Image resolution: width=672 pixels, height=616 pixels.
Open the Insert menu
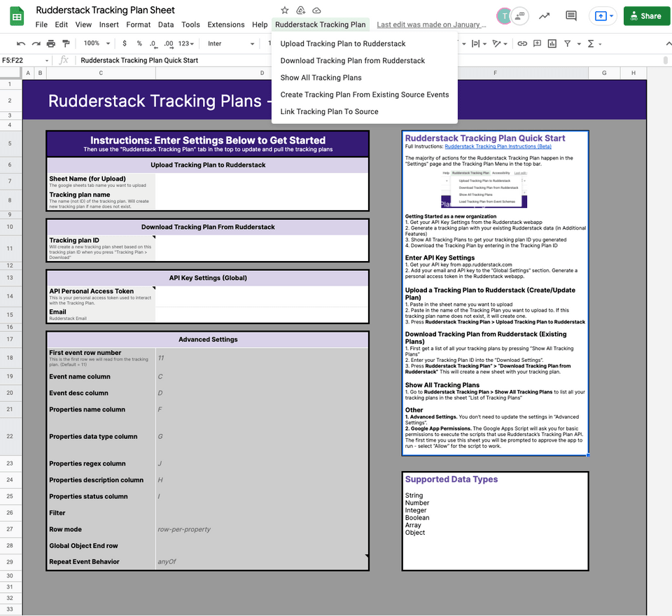coord(109,24)
